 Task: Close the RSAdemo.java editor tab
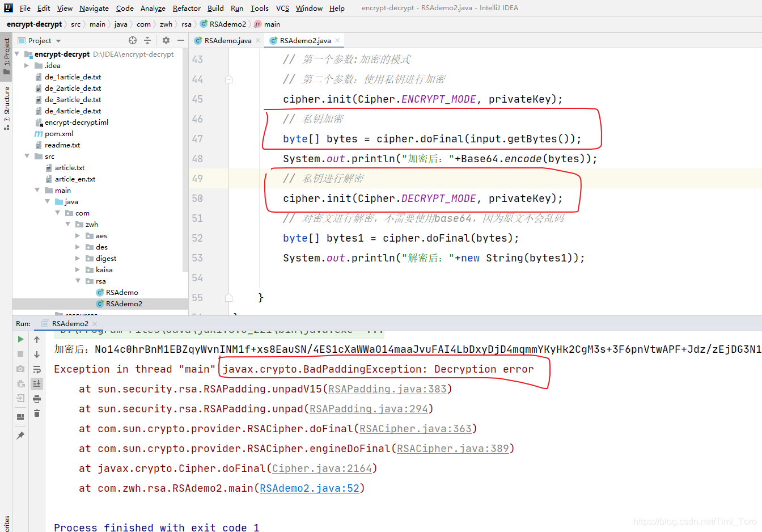click(258, 40)
